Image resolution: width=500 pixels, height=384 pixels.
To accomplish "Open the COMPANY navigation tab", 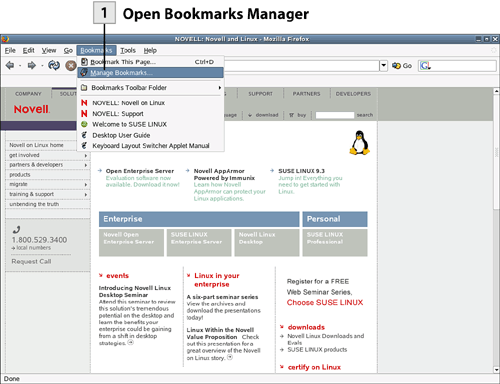I will click(28, 94).
